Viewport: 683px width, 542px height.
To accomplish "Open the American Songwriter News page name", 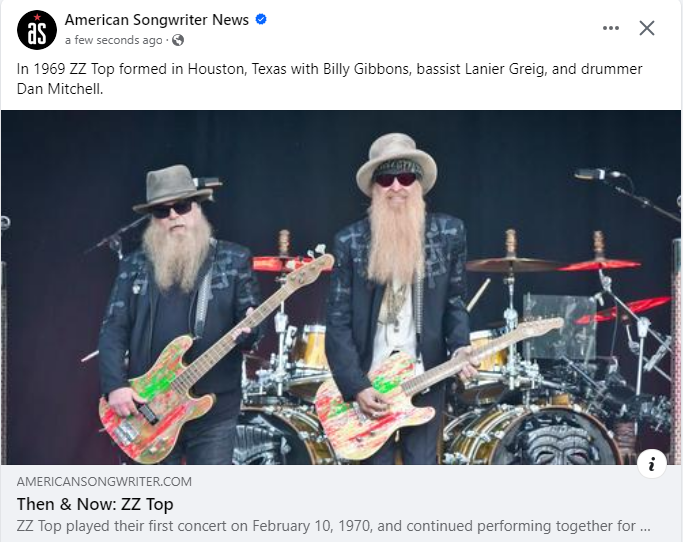I will (157, 20).
